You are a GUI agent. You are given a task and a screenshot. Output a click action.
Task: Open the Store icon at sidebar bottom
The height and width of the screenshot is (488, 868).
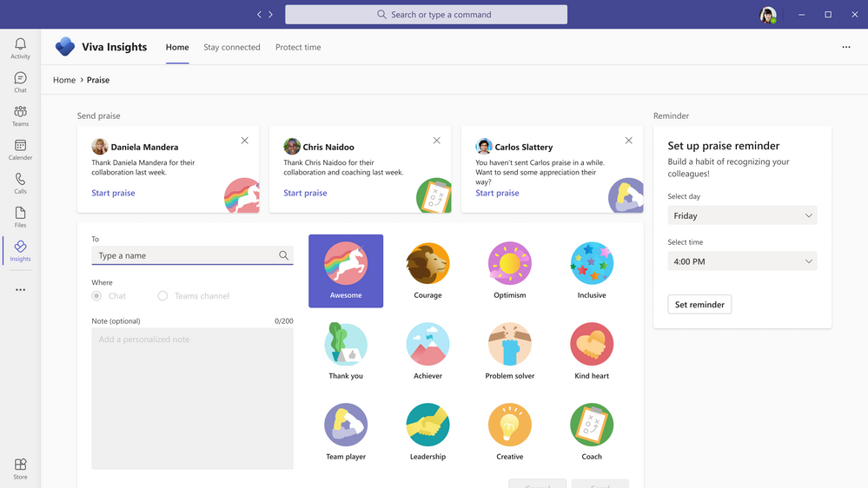(x=20, y=469)
